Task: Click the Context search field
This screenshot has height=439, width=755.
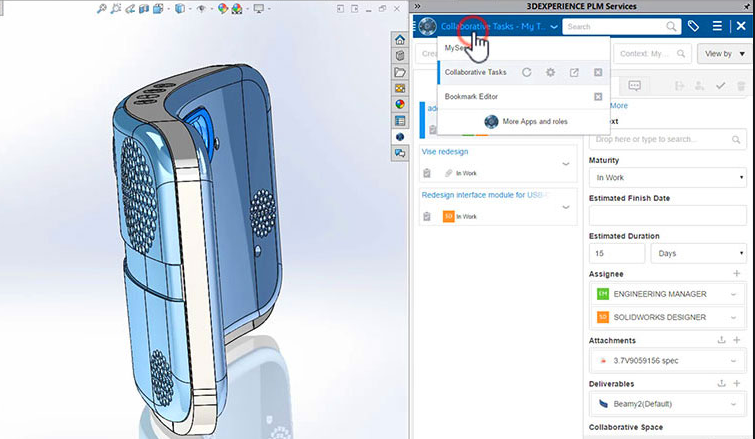Action: point(652,53)
